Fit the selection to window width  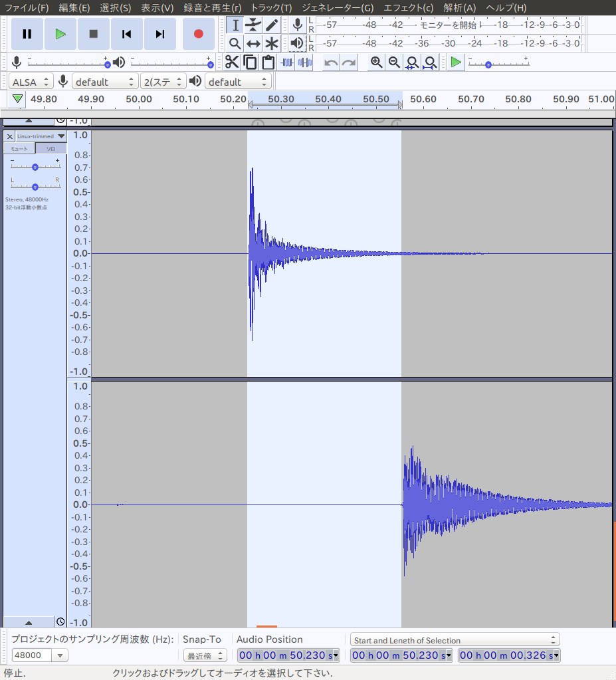(x=412, y=62)
